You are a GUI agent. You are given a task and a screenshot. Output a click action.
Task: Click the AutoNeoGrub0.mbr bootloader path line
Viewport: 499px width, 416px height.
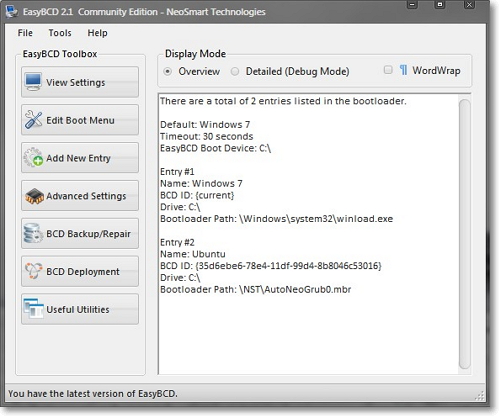(x=255, y=290)
